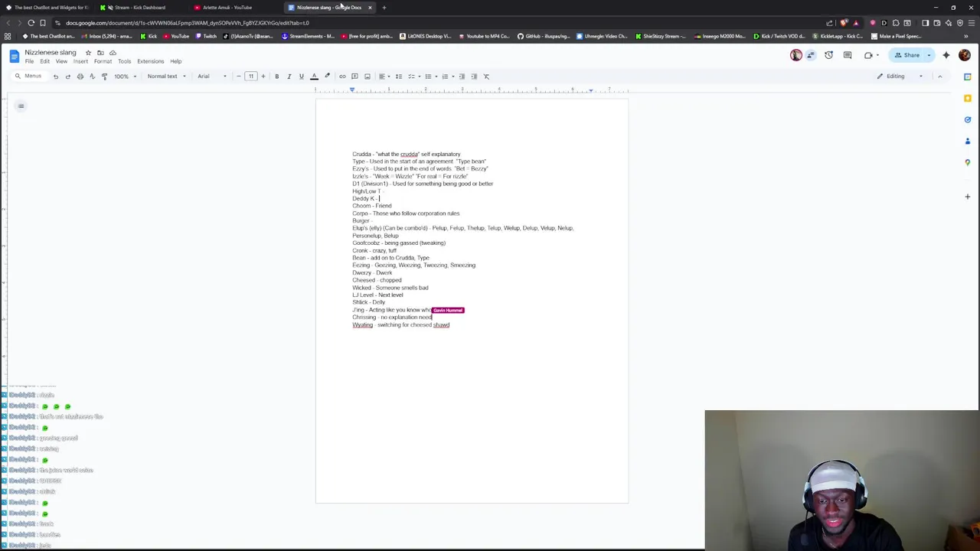The image size is (980, 551).
Task: Click the Decrease indent icon
Action: coord(462,77)
